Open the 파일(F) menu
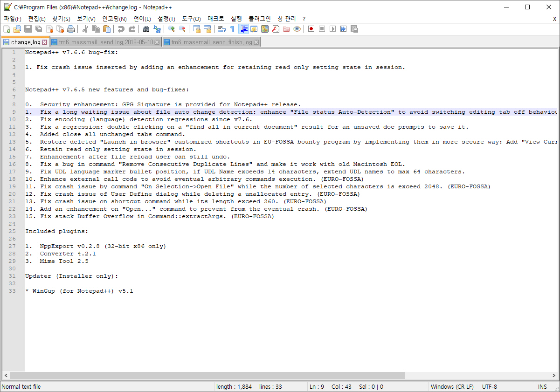560x392 pixels. point(13,19)
